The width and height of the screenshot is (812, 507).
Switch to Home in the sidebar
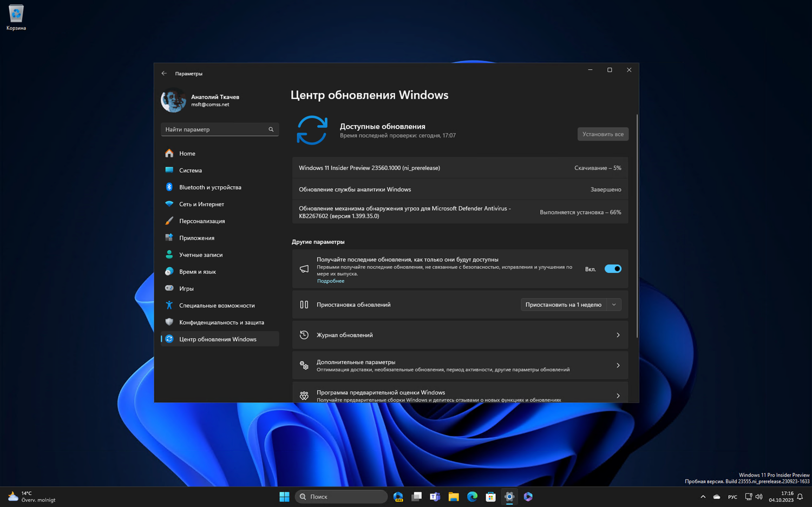coord(187,153)
